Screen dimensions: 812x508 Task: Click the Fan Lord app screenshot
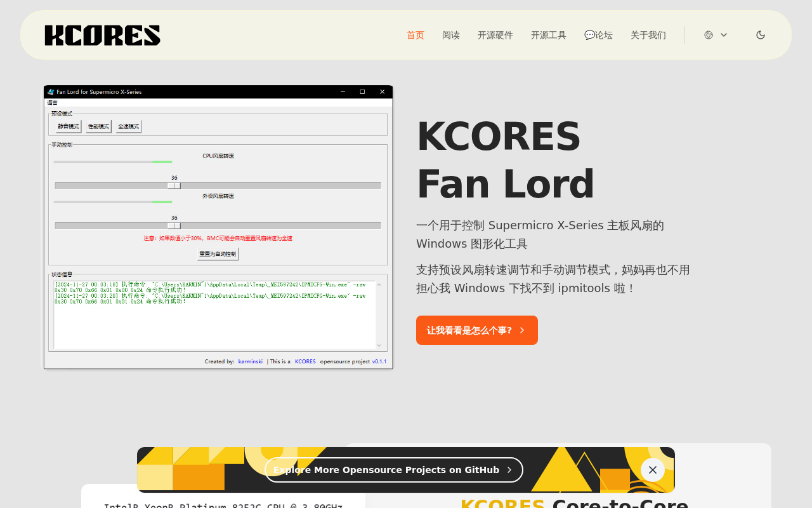(218, 227)
